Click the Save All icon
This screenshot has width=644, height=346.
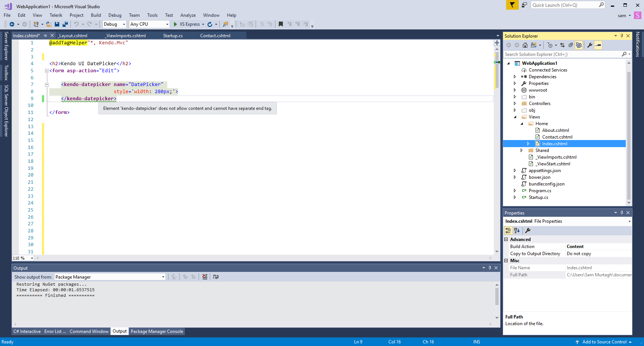(x=65, y=24)
